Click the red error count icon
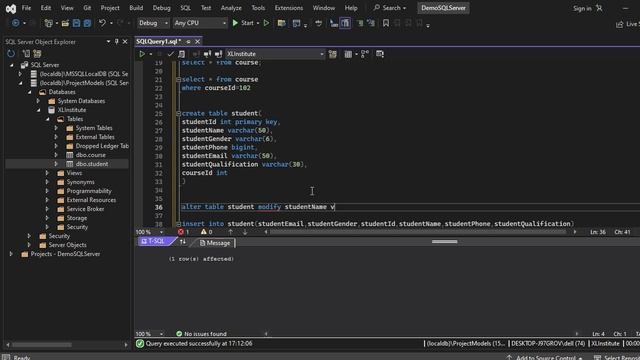Image resolution: width=640 pixels, height=360 pixels. point(180,232)
